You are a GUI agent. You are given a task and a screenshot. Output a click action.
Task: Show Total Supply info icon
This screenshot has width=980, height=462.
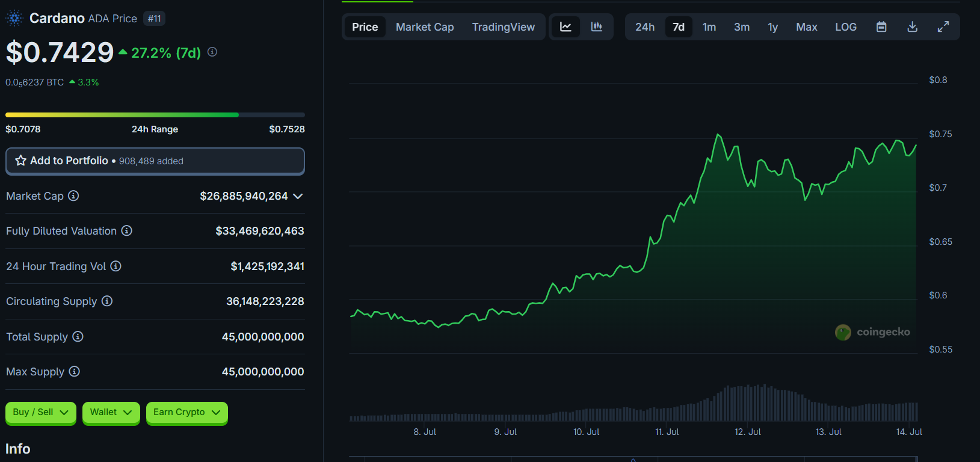point(78,336)
